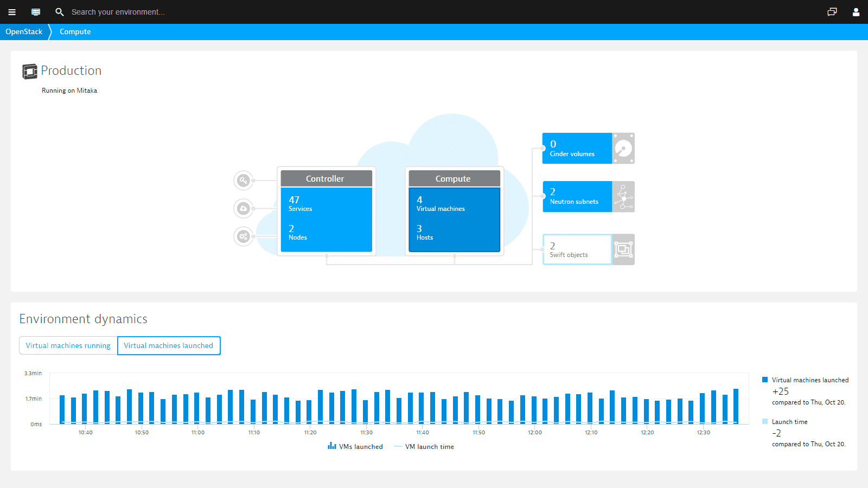Select 4 Virtual machines in Compute
This screenshot has height=488, width=868.
(x=441, y=203)
